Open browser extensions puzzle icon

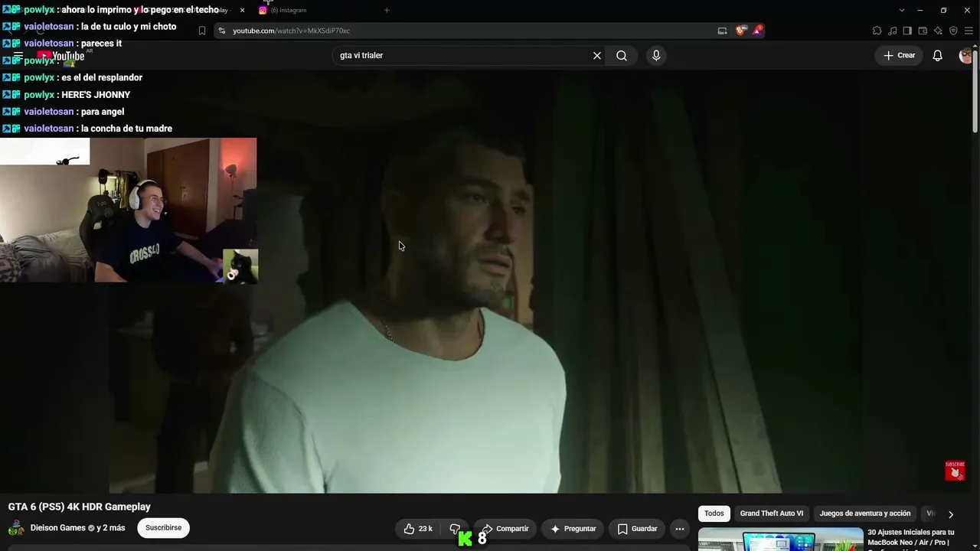[x=877, y=31]
